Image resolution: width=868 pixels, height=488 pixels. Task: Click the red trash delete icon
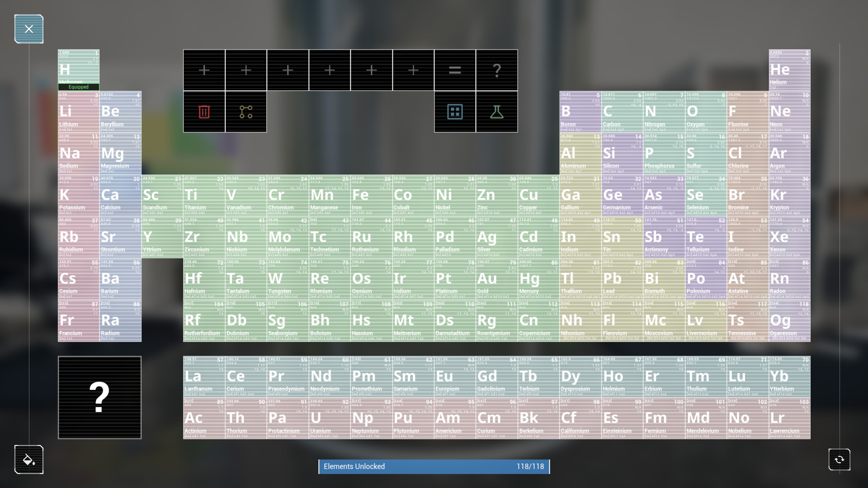pos(204,112)
